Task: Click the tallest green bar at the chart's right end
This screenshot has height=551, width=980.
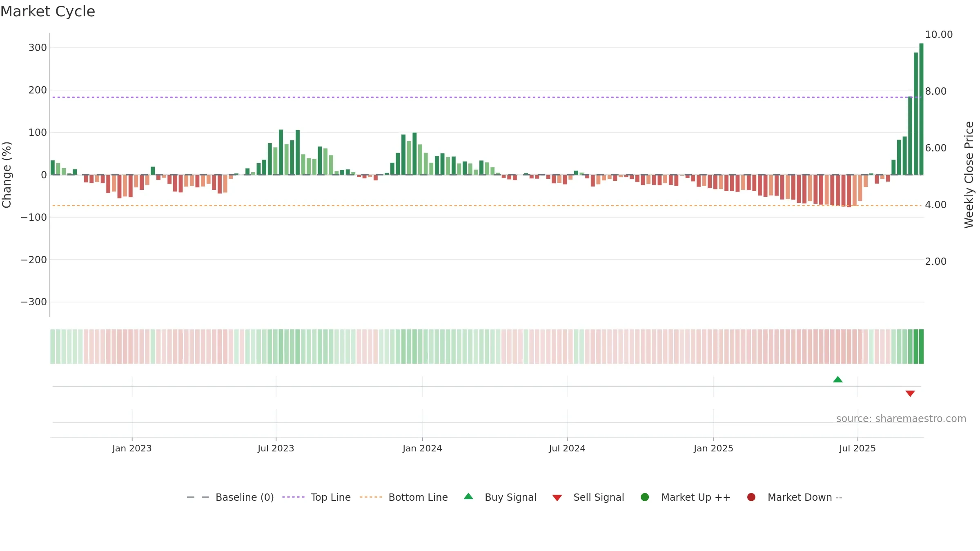Action: pos(921,109)
